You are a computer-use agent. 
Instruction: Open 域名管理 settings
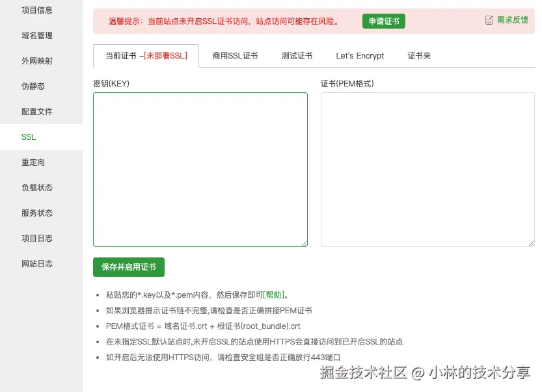[36, 35]
